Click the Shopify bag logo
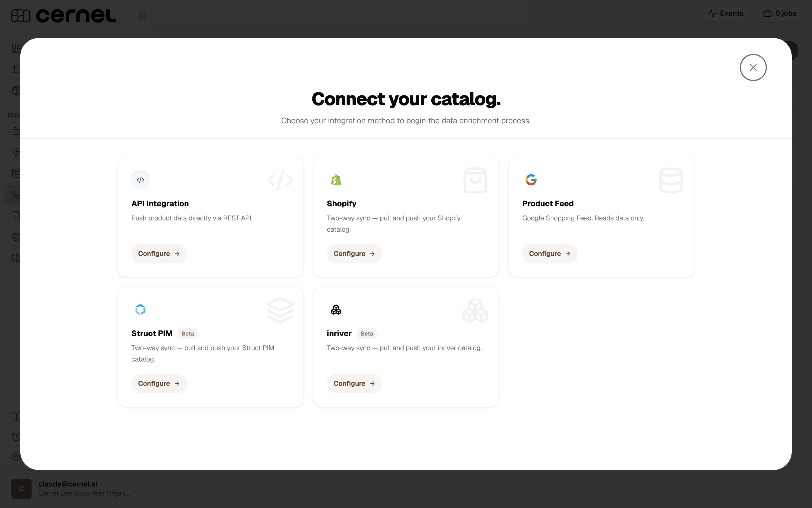 (x=336, y=180)
